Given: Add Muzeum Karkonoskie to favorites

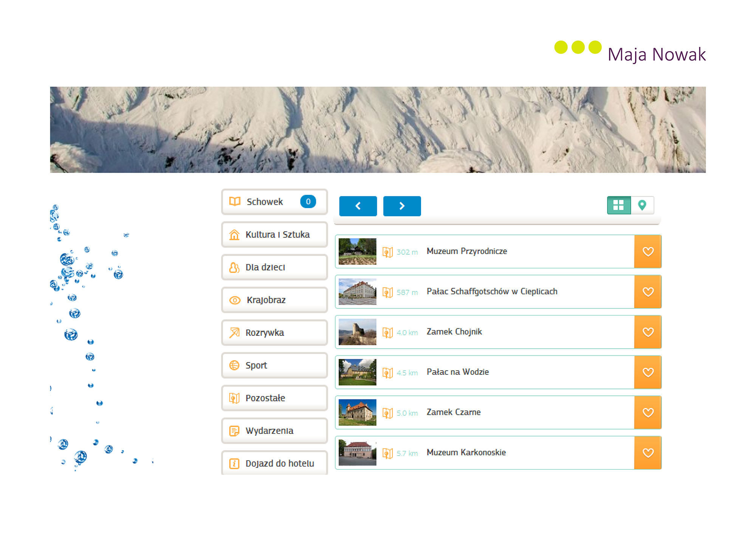Looking at the screenshot, I should click(648, 453).
